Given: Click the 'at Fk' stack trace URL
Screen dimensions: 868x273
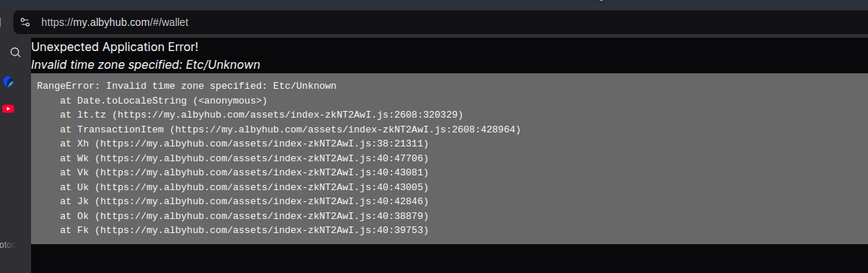Looking at the screenshot, I should pyautogui.click(x=262, y=229).
